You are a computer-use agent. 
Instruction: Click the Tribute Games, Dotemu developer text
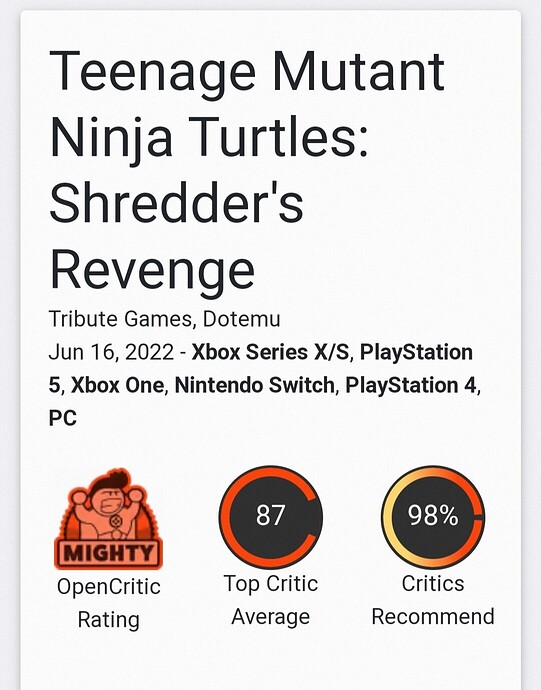(x=164, y=319)
